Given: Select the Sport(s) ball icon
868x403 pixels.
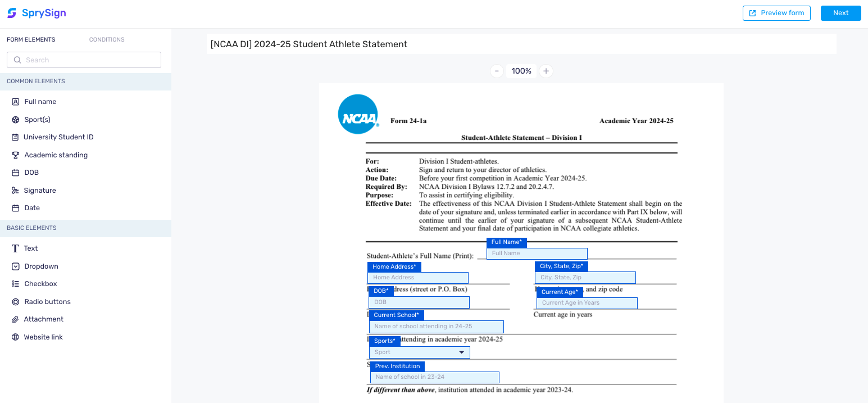Looking at the screenshot, I should tap(16, 120).
